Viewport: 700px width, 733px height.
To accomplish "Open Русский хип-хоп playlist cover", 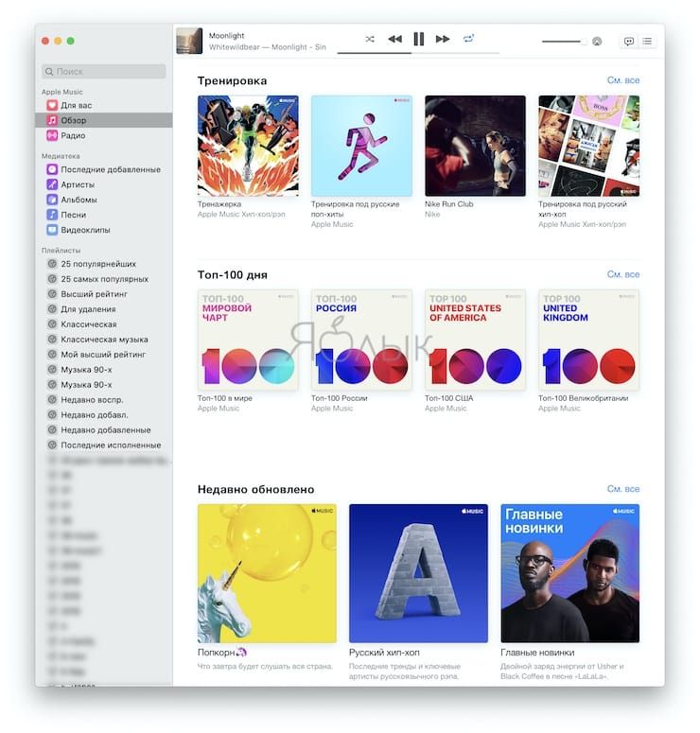I will click(418, 573).
